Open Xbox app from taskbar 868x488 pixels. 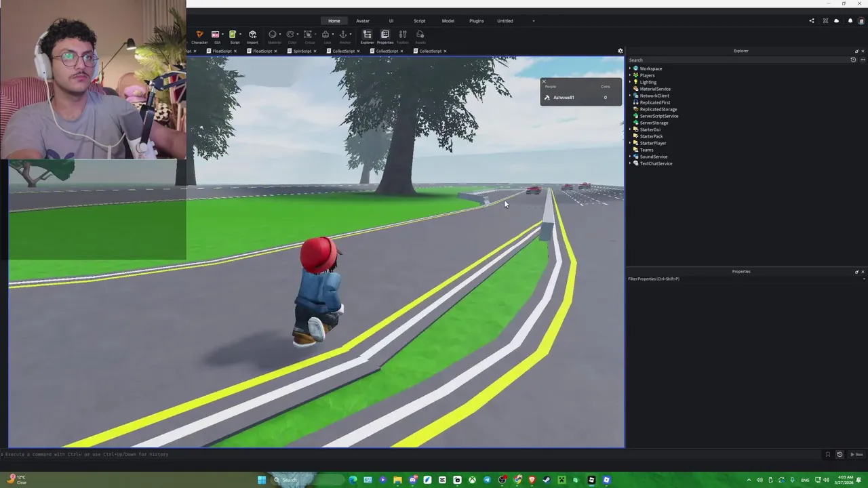(x=472, y=480)
